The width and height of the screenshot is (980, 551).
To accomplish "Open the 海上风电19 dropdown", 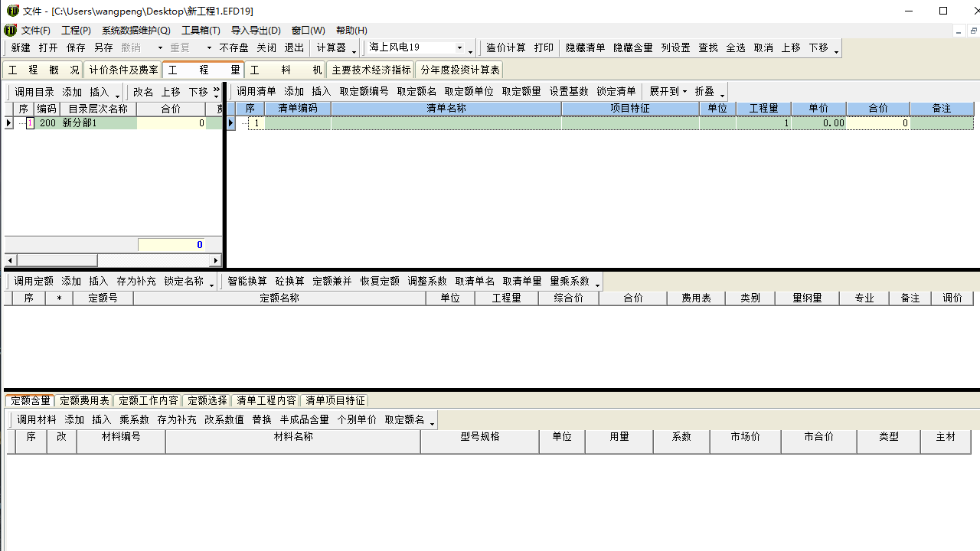I will [x=459, y=47].
